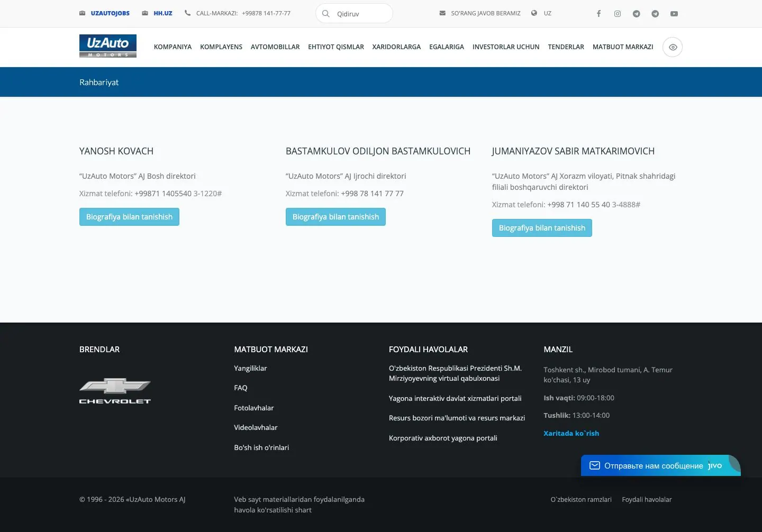View Yanosh Kovach's biography button
Viewport: 762px width, 532px height.
point(129,217)
